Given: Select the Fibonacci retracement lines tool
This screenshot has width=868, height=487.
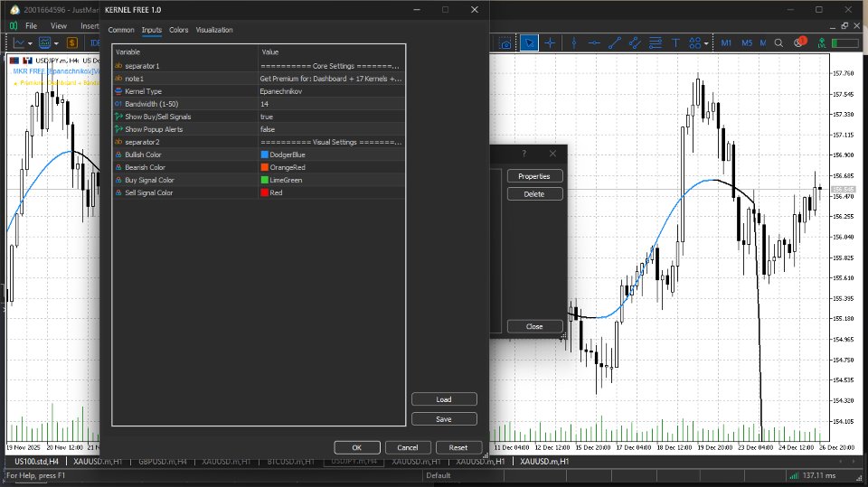Looking at the screenshot, I should pyautogui.click(x=656, y=43).
